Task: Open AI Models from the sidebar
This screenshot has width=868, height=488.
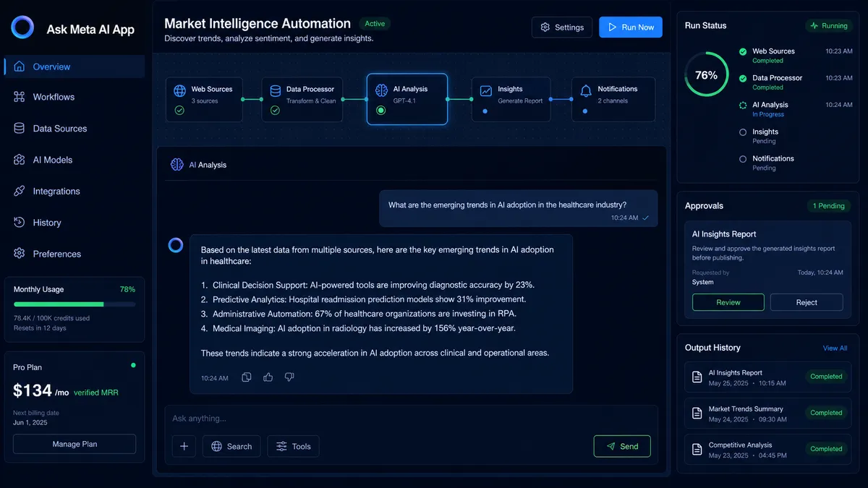Action: click(x=75, y=160)
